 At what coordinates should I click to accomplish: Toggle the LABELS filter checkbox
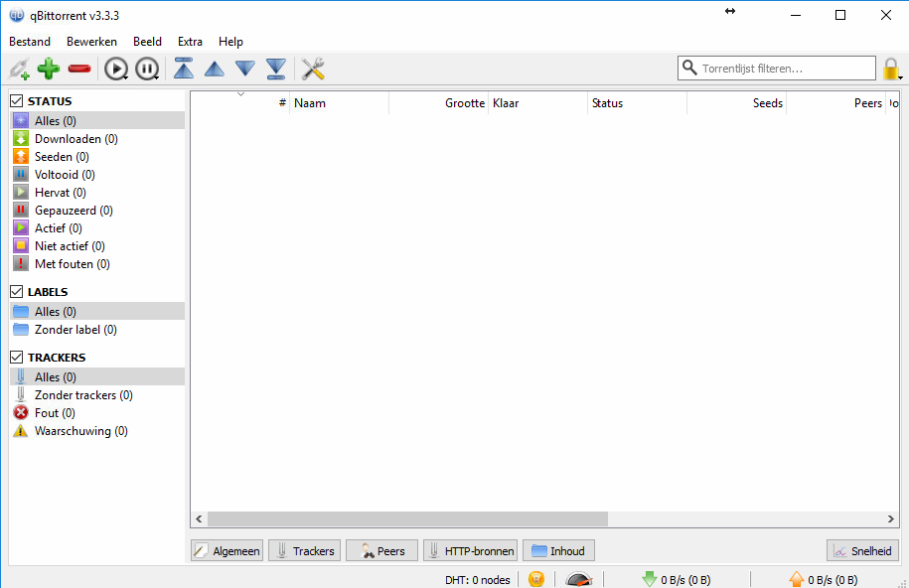17,292
